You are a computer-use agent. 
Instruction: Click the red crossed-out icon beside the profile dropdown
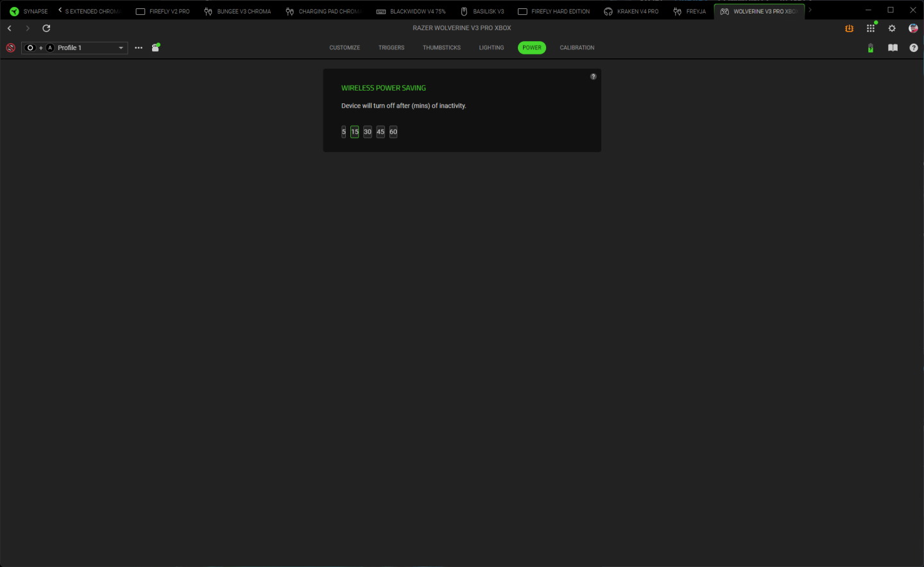10,48
